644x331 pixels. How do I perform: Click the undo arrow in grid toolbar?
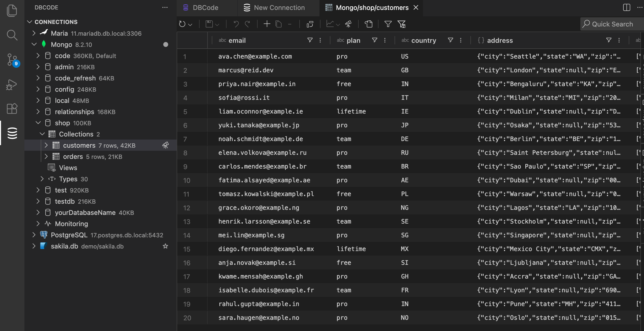(236, 24)
